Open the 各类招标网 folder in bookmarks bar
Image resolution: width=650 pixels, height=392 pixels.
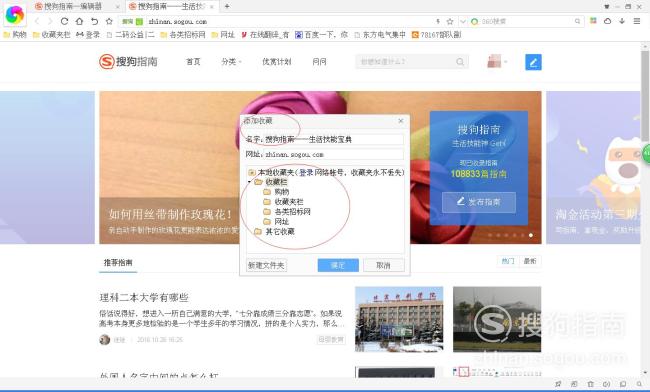(182, 35)
